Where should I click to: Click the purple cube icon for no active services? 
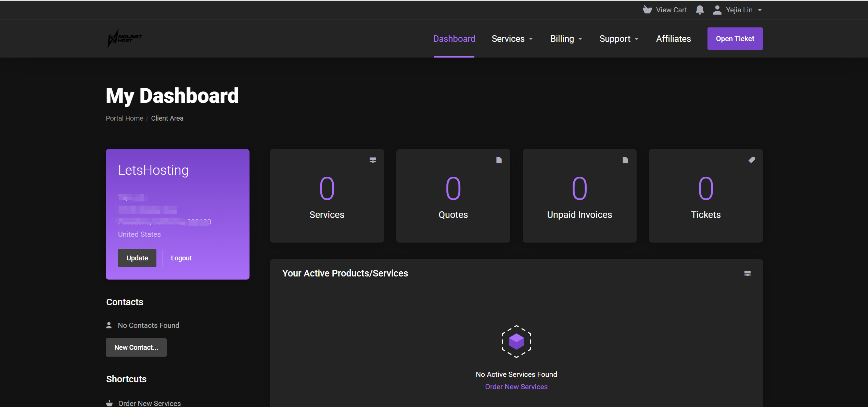(516, 341)
